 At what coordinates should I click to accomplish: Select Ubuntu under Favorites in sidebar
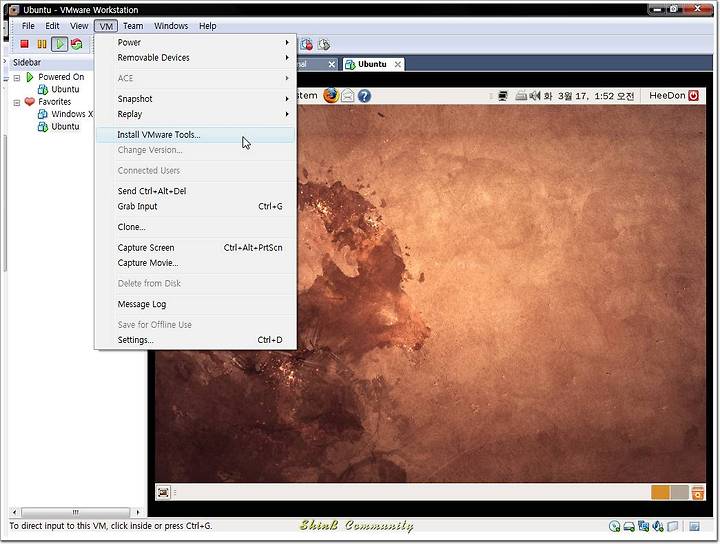click(65, 126)
